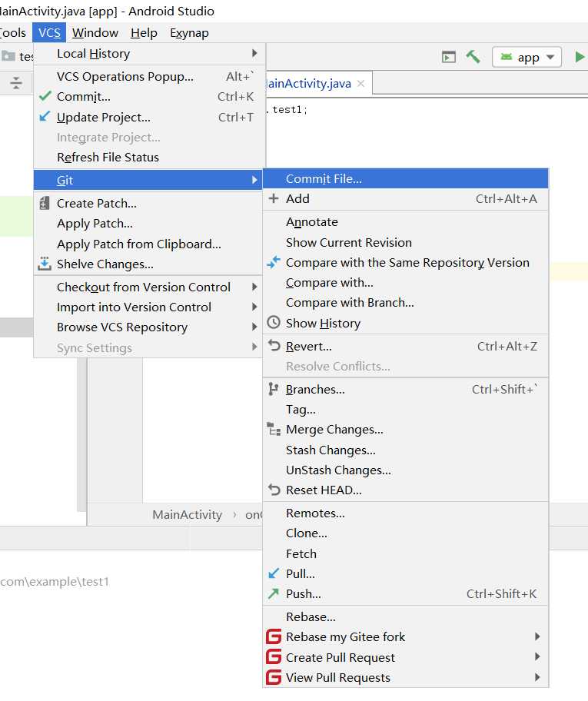Open Remotes... from Git submenu

(x=405, y=513)
